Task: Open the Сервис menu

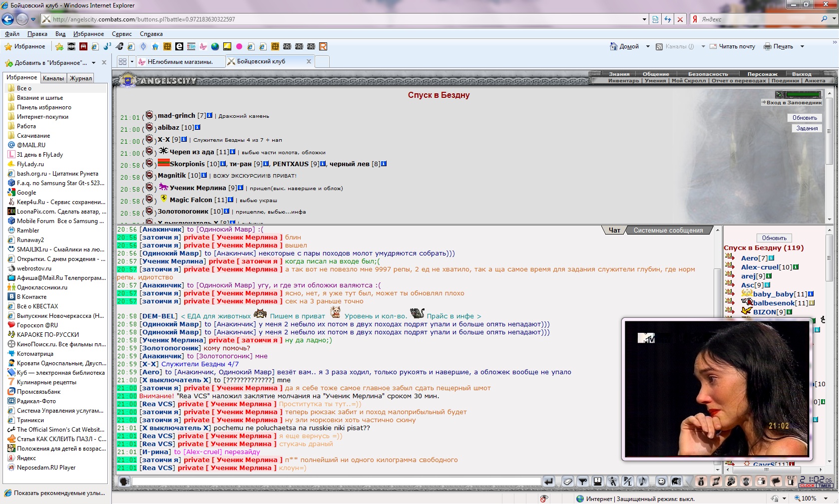Action: coord(121,34)
